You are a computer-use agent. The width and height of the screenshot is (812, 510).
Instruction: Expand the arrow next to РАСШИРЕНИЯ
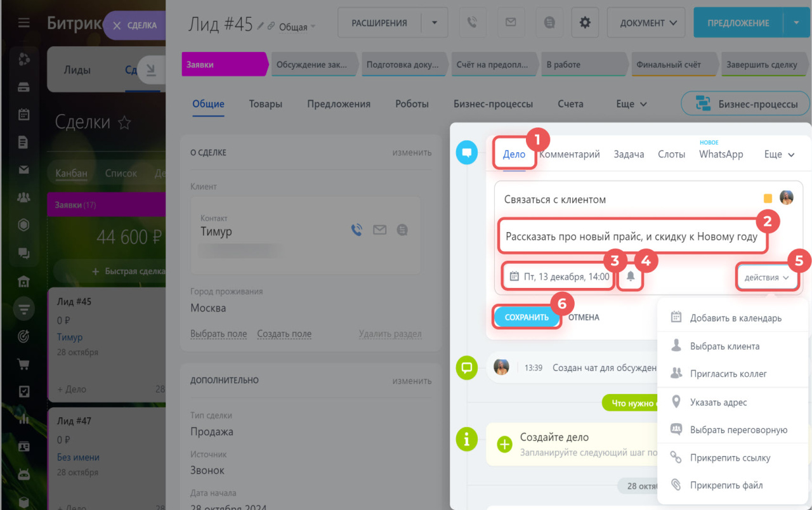[x=435, y=23]
